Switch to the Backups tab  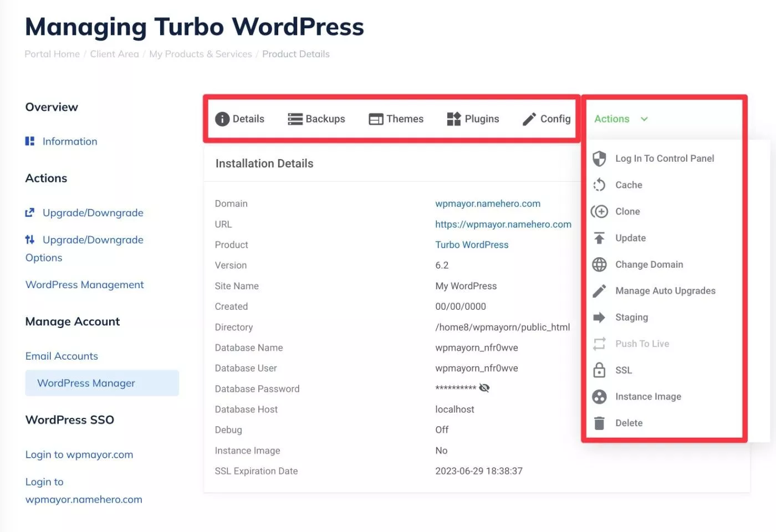tap(316, 119)
